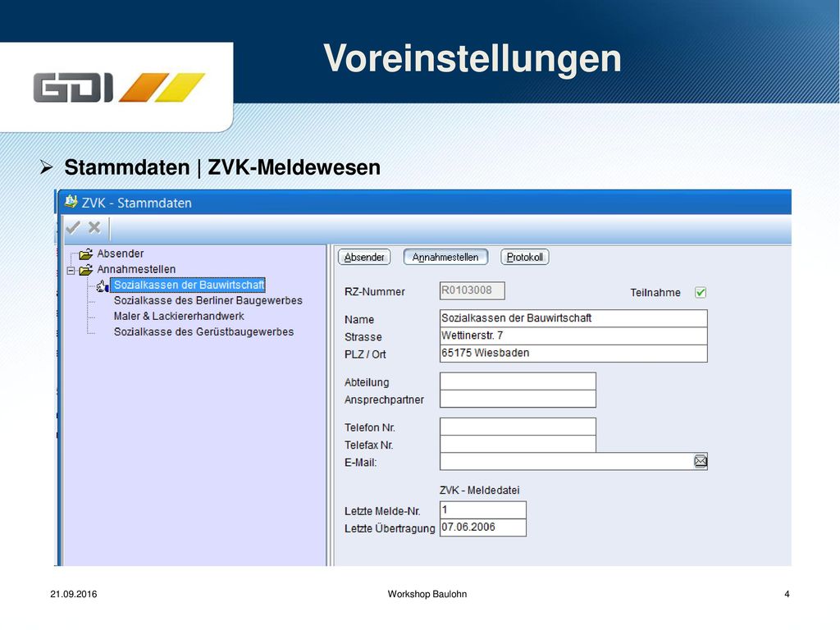Click the Telefax Nr. input field
The height and width of the screenshot is (630, 840).
[518, 444]
